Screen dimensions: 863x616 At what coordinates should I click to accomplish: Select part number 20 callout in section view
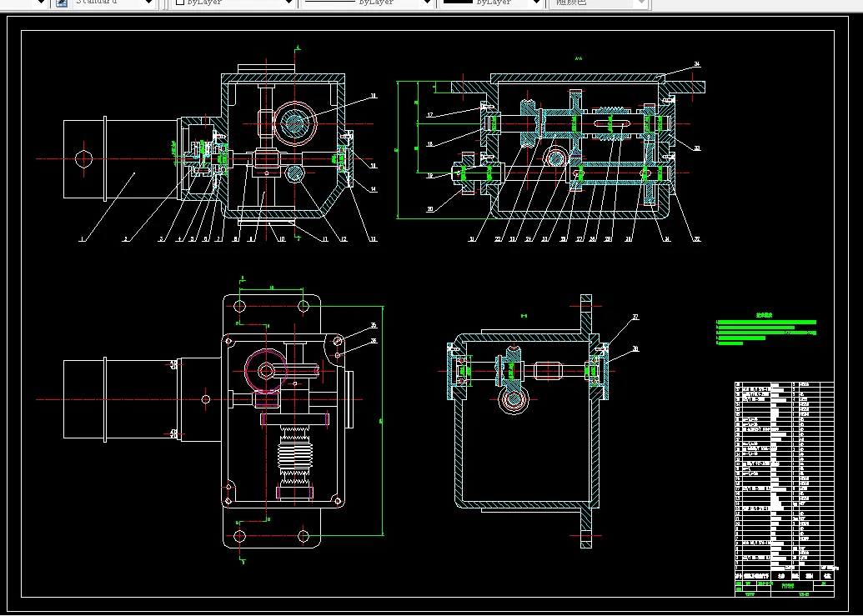[430, 209]
